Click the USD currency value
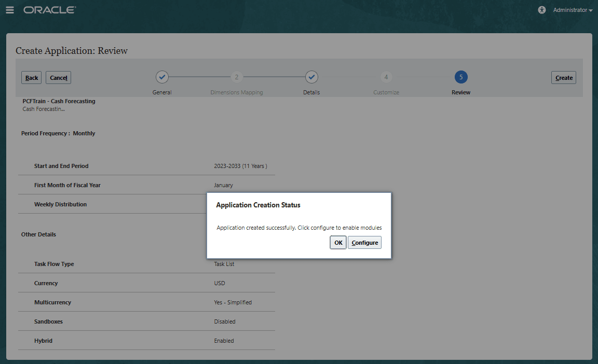Viewport: 598px width, 364px height. coord(219,283)
